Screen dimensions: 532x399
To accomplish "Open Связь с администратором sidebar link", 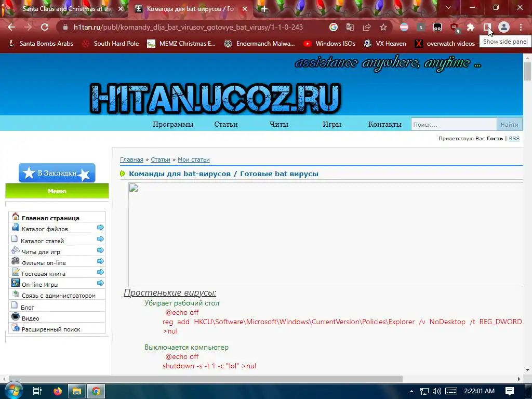I will 58,296.
